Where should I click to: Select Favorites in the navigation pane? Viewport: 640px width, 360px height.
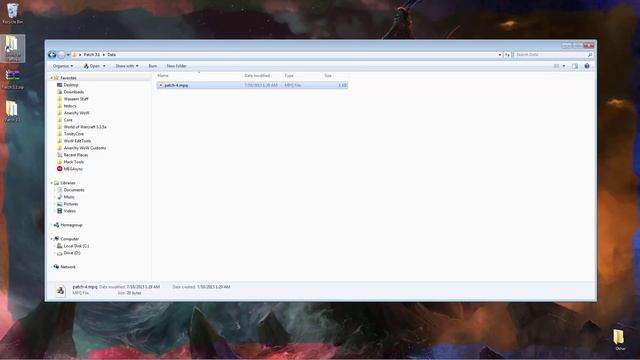click(x=68, y=78)
